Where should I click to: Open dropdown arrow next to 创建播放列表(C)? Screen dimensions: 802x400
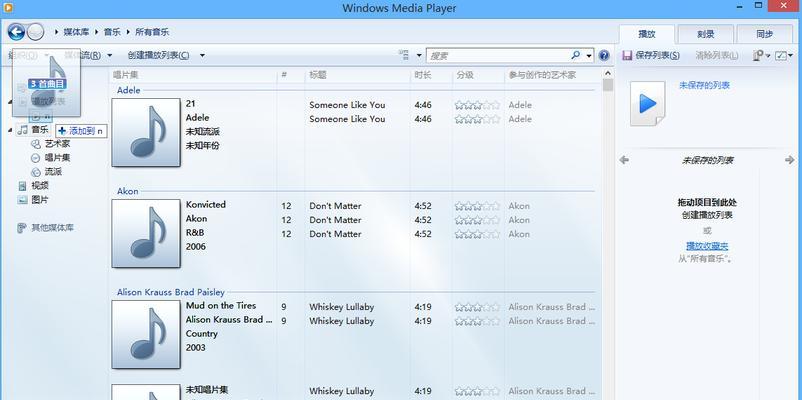pos(202,55)
